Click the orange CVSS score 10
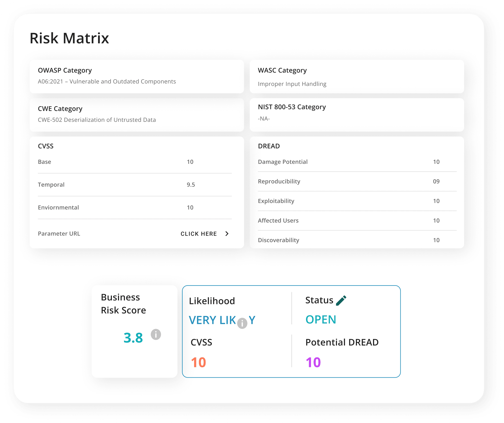This screenshot has width=504, height=423. click(198, 362)
